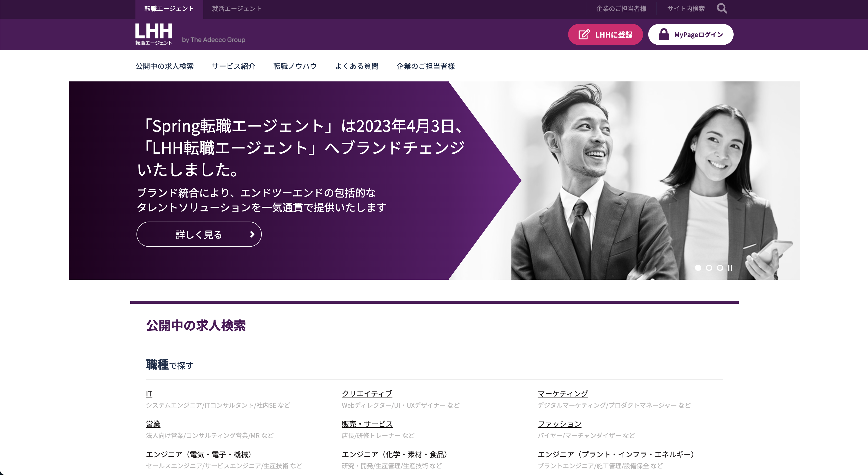
Task: Select the first carousel indicator dot
Action: coord(699,268)
